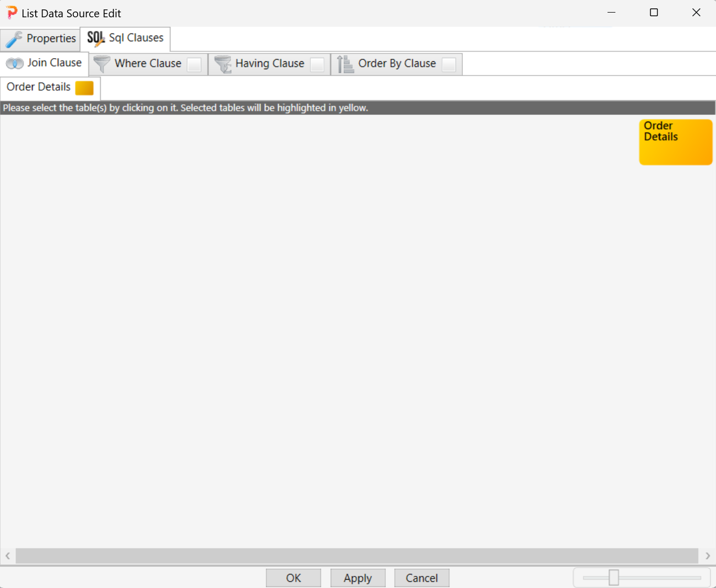Click the Order Details tab label

38,87
